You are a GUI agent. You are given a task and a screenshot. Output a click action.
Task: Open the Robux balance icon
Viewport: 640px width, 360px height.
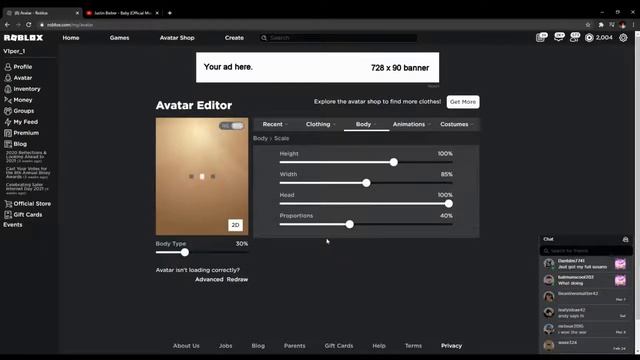(589, 38)
